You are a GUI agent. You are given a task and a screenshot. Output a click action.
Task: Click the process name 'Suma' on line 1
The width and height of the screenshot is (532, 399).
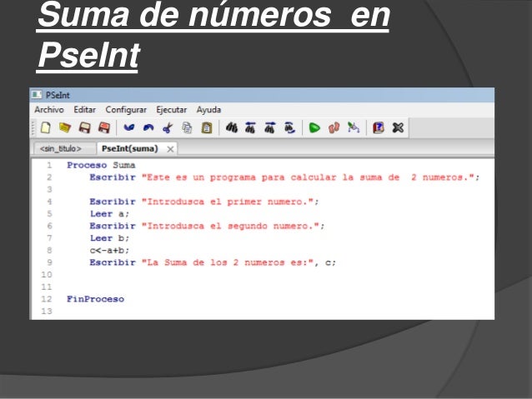(124, 166)
